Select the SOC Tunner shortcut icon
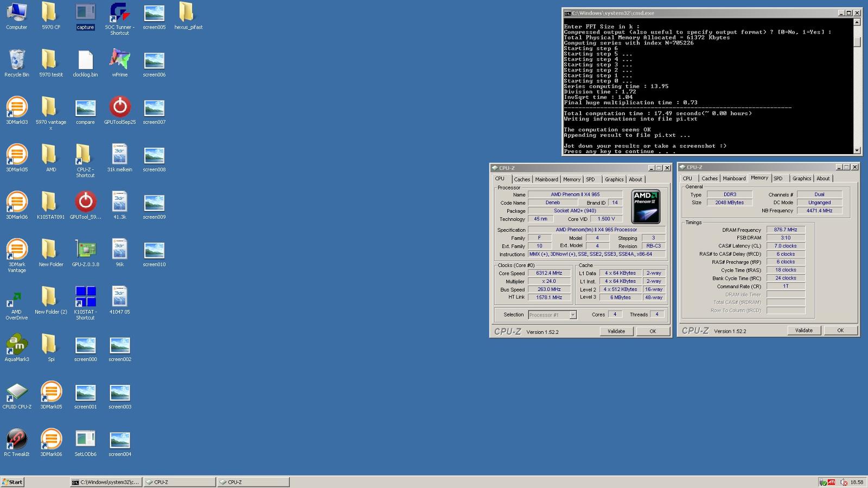The image size is (868, 488). [119, 18]
